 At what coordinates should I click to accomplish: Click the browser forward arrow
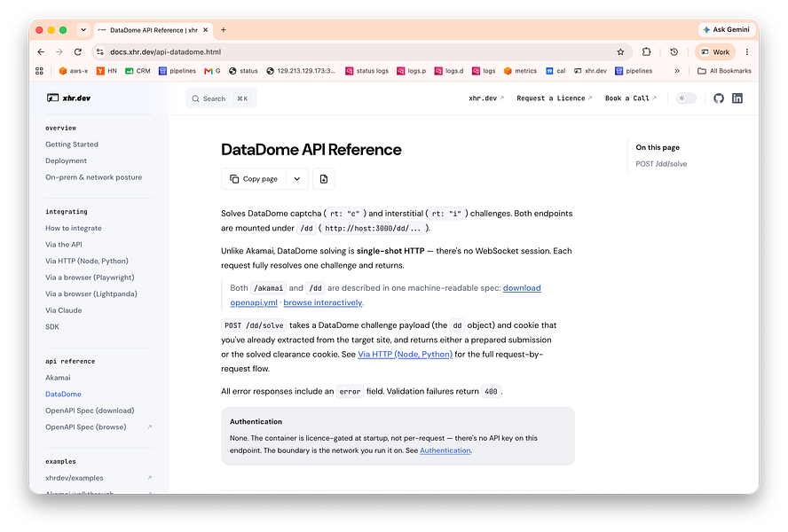pyautogui.click(x=59, y=51)
